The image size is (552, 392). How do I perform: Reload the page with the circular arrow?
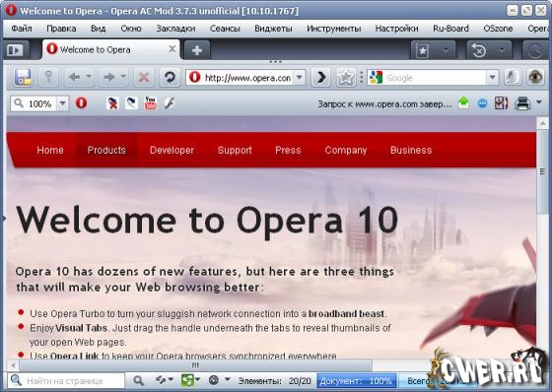[170, 77]
